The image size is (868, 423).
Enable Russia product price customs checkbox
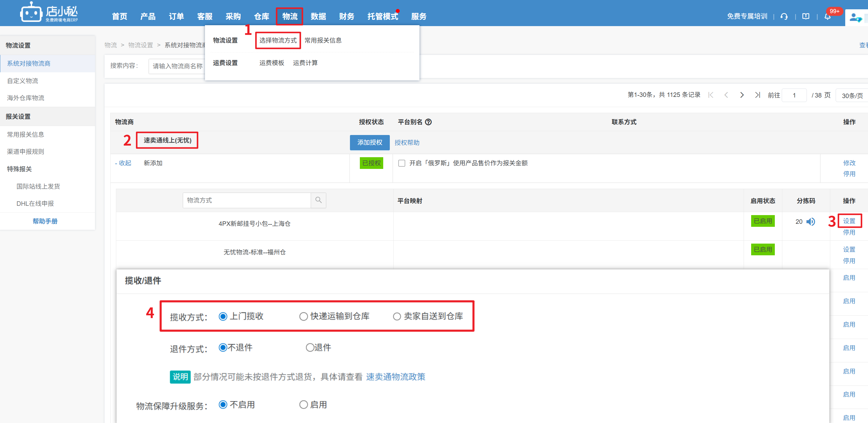click(x=402, y=163)
